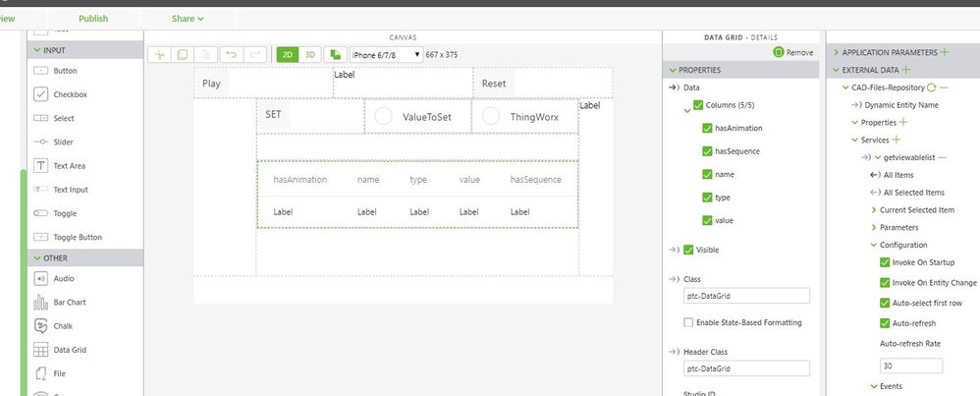
Task: Collapse the Columns list chevron
Action: pos(687,110)
